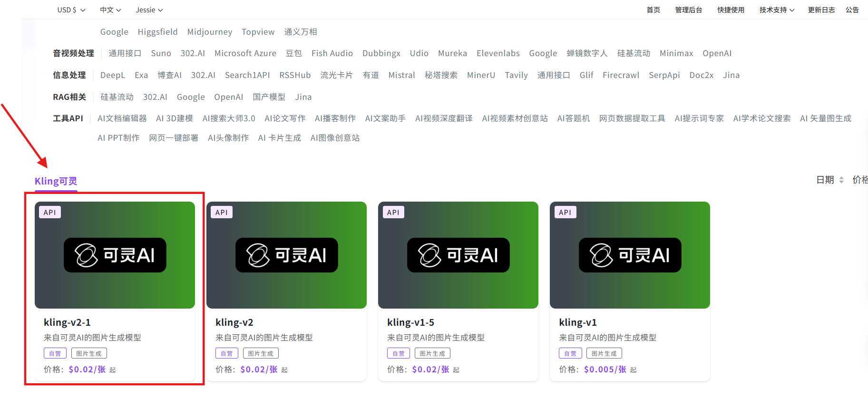Filter by Higgsfield provider
The width and height of the screenshot is (868, 398).
tap(157, 32)
